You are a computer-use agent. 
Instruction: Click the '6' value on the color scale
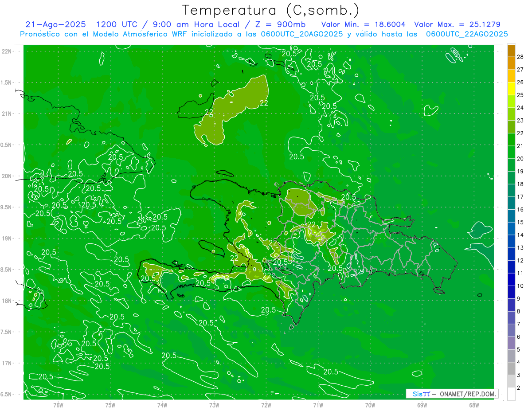519,337
